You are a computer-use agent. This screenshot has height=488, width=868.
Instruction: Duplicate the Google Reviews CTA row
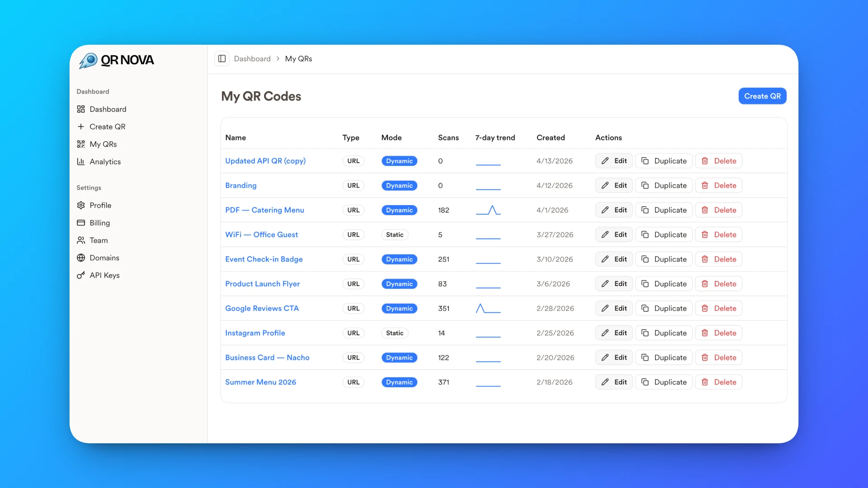(664, 308)
